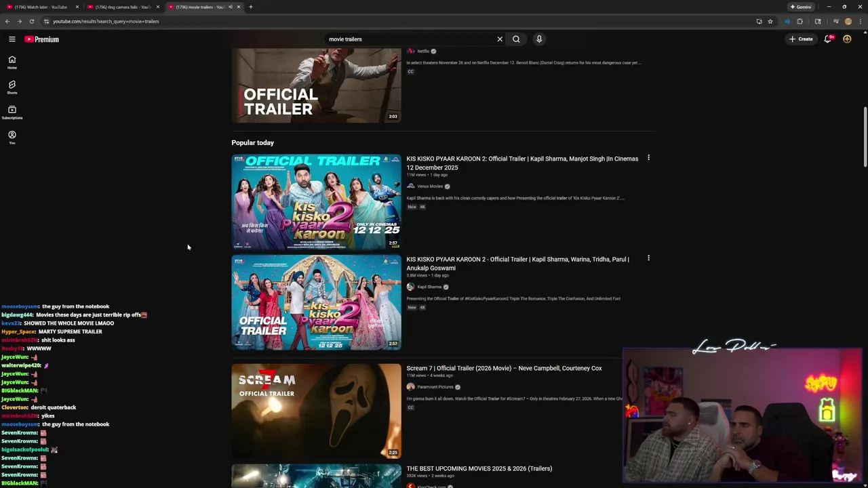Open Shorts in the sidebar

tap(12, 87)
